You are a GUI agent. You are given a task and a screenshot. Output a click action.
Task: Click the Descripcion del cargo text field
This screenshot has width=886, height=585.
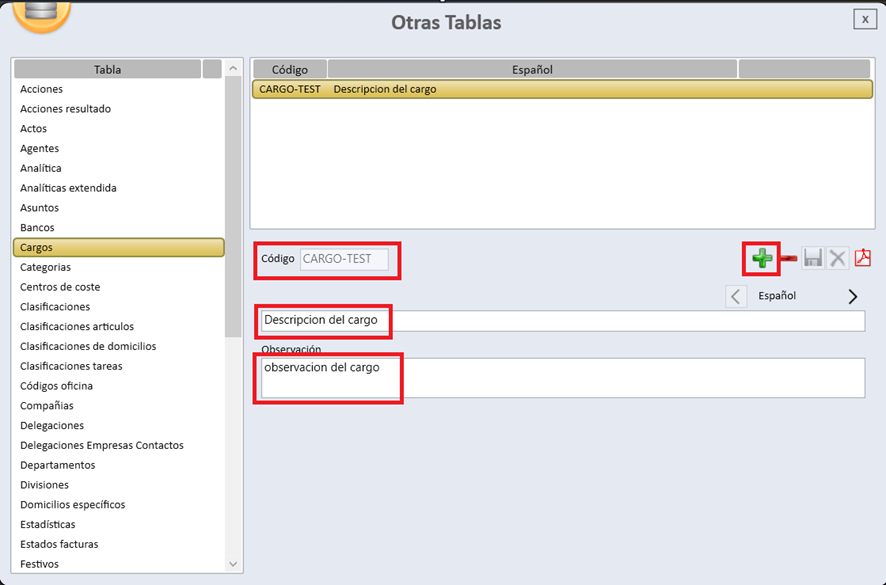pos(560,321)
